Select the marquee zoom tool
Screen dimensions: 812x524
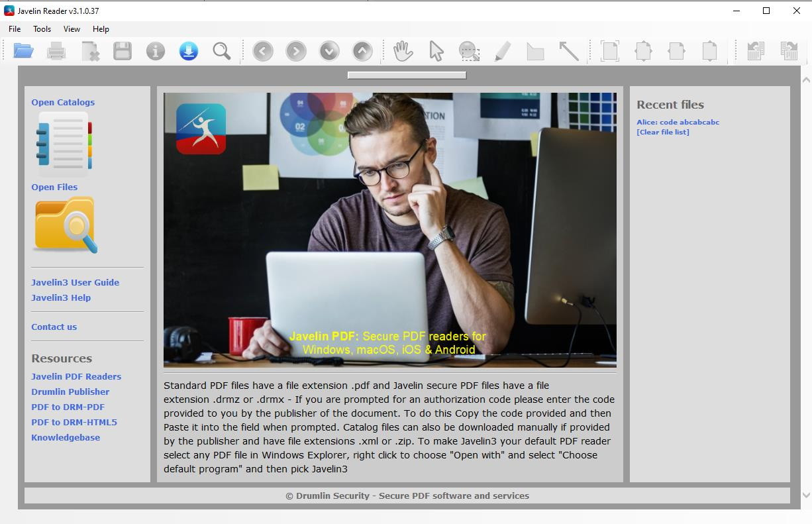pos(469,51)
